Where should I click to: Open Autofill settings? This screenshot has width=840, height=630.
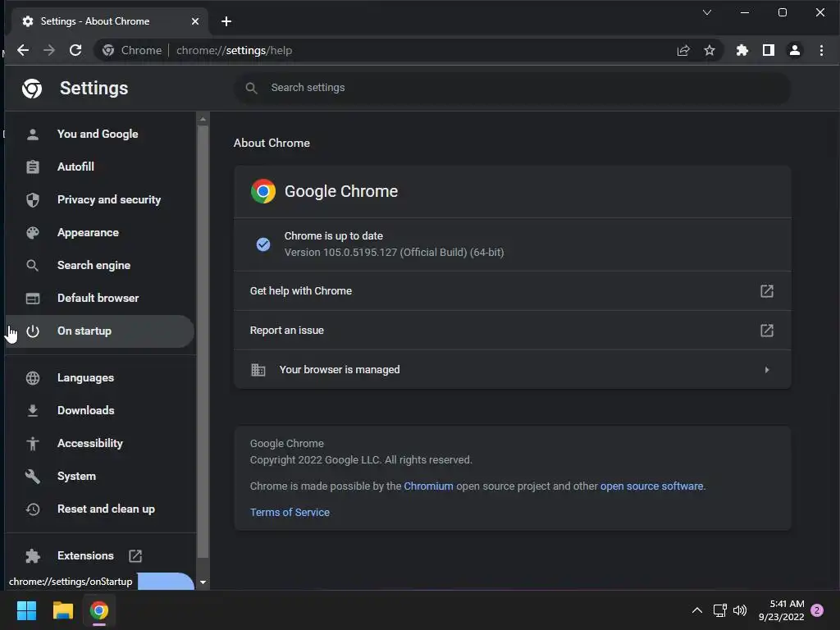(x=99, y=167)
